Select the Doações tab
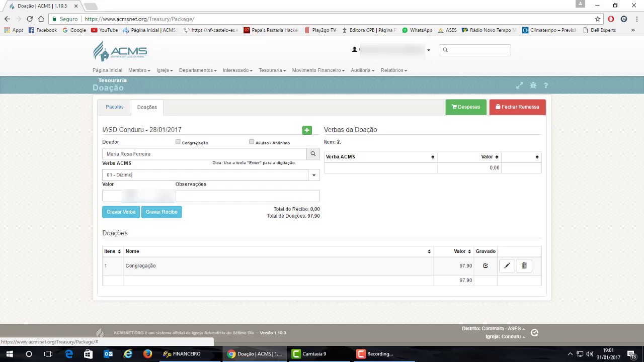 [x=147, y=107]
